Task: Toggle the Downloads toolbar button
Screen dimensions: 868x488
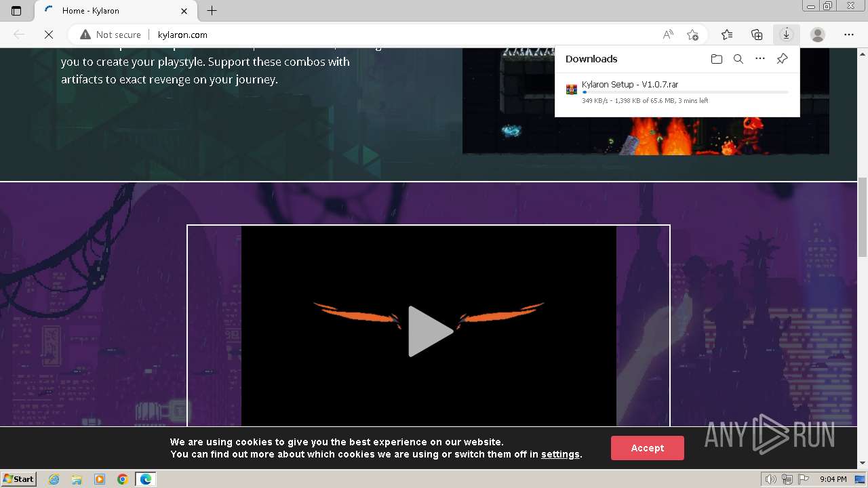Action: coord(787,35)
